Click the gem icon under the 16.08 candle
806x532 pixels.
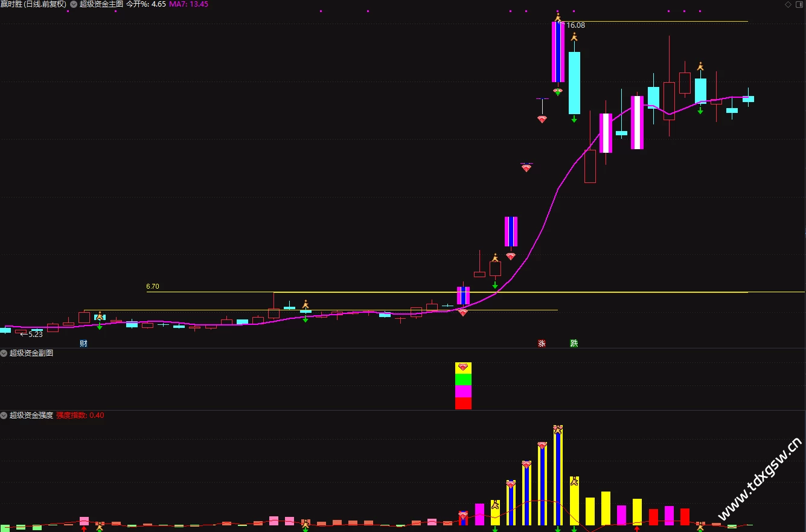tap(558, 92)
